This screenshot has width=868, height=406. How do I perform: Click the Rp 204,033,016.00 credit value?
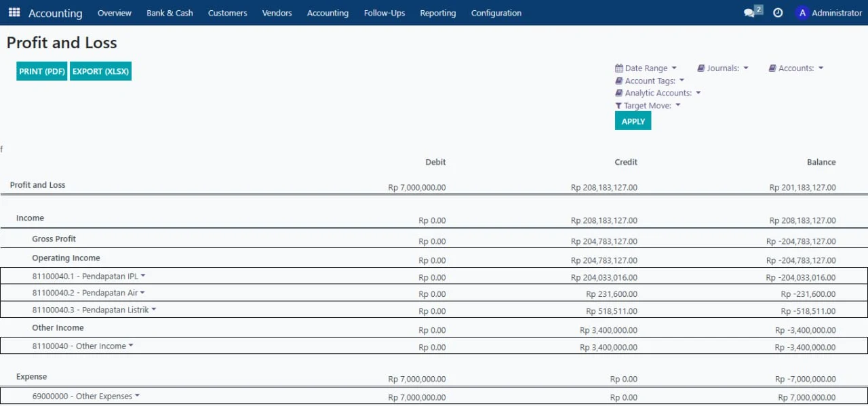[x=604, y=277]
